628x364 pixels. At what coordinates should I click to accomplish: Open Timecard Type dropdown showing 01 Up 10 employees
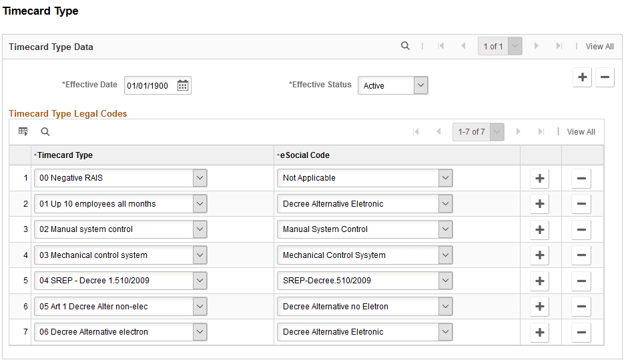(x=121, y=203)
